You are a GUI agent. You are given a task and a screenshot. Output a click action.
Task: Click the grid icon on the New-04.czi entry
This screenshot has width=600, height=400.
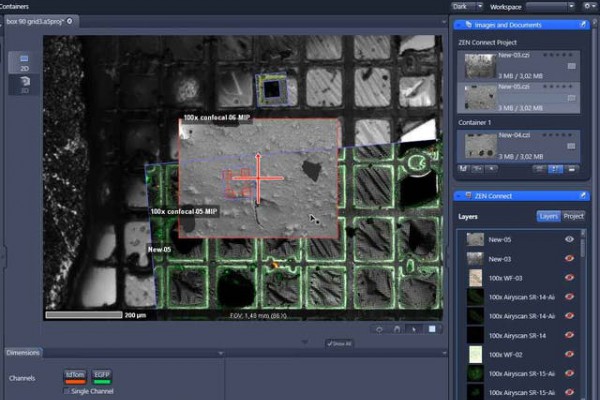[571, 146]
